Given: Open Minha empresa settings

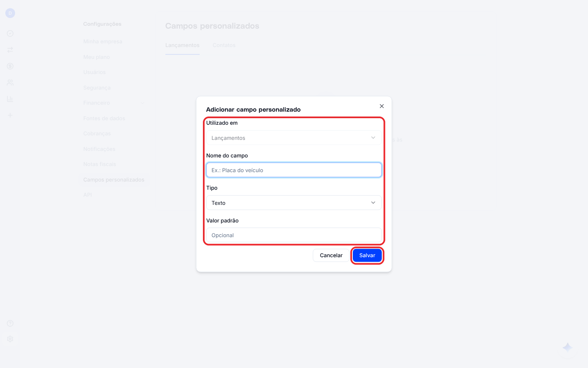Looking at the screenshot, I should coord(103,42).
